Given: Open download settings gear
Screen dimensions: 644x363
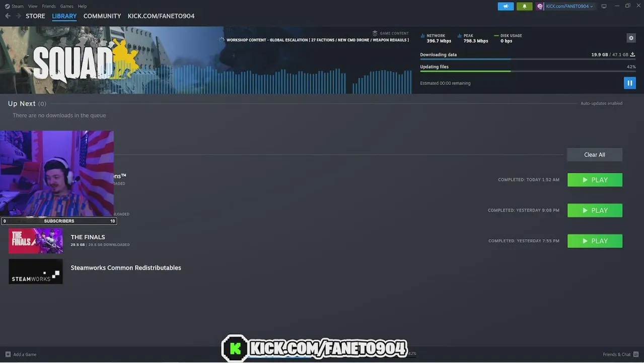Looking at the screenshot, I should click(x=631, y=38).
